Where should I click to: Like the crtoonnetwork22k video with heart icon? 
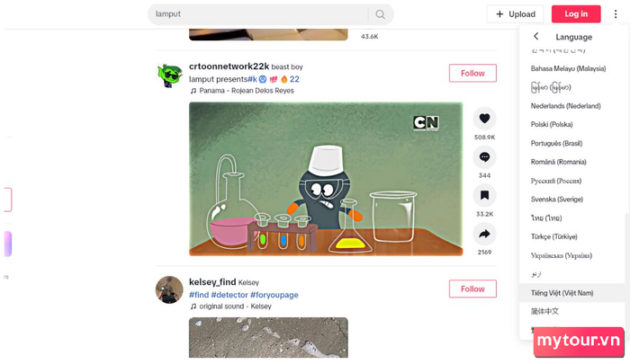[x=484, y=119]
